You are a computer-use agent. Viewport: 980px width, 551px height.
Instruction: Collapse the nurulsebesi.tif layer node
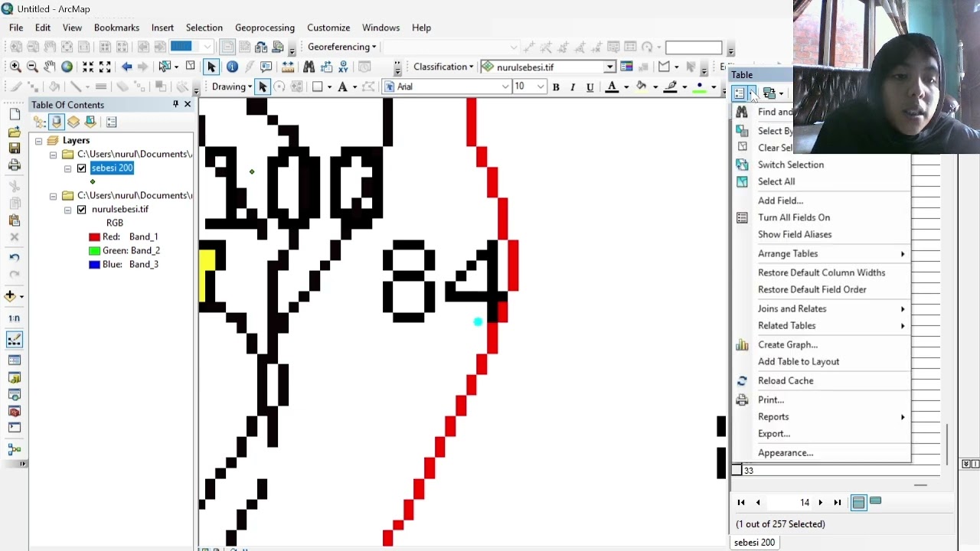pyautogui.click(x=67, y=210)
